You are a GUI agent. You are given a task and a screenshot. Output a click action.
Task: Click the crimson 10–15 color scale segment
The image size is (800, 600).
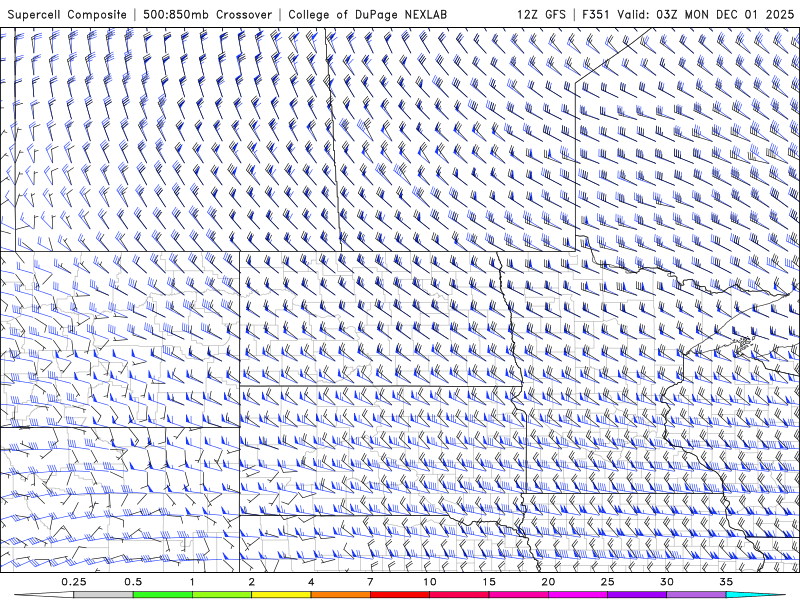click(x=459, y=595)
